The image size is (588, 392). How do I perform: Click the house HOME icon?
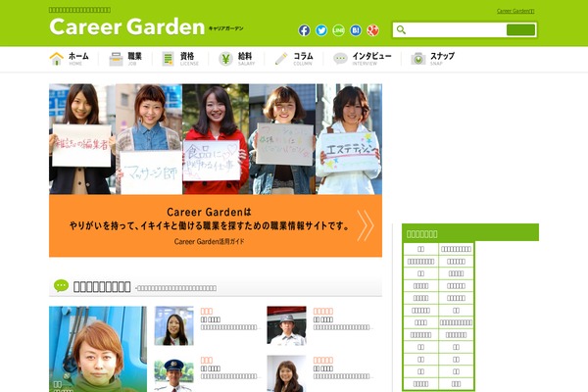pyautogui.click(x=57, y=59)
